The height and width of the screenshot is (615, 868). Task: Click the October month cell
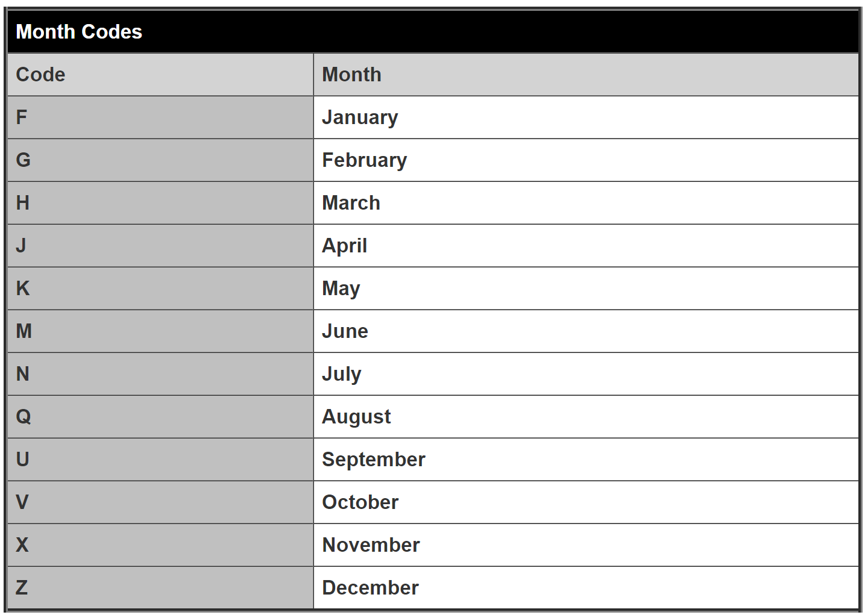pyautogui.click(x=360, y=502)
